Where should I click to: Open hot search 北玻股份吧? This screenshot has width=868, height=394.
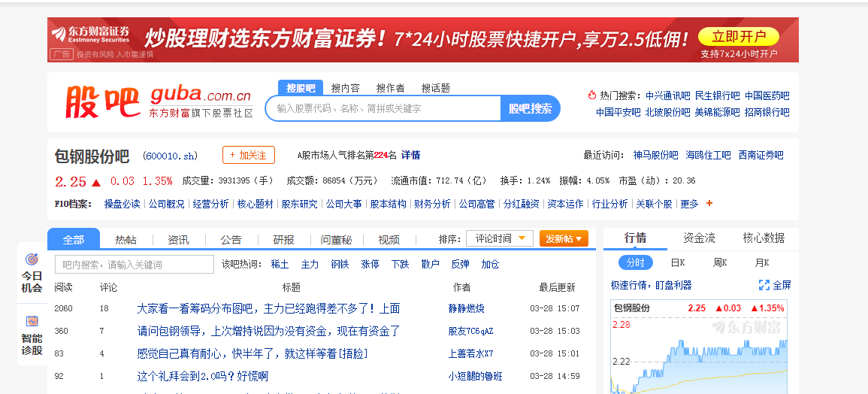pos(667,112)
